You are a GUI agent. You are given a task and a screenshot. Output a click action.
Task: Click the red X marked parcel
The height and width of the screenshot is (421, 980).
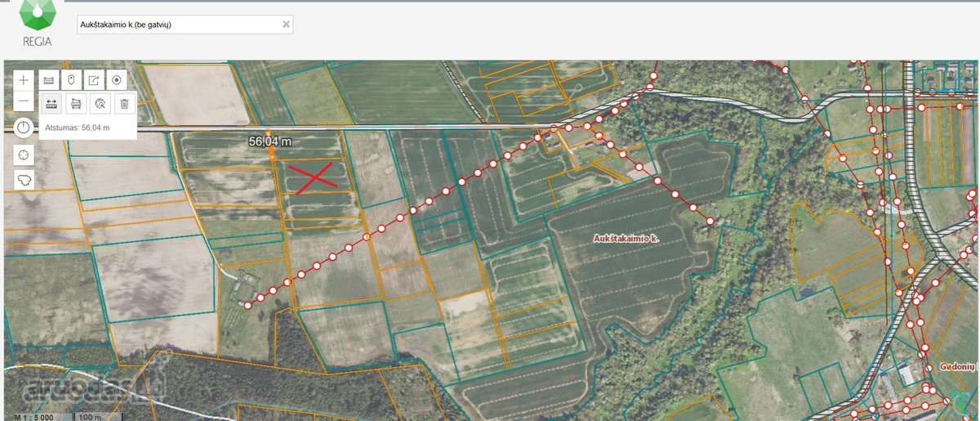pyautogui.click(x=314, y=177)
